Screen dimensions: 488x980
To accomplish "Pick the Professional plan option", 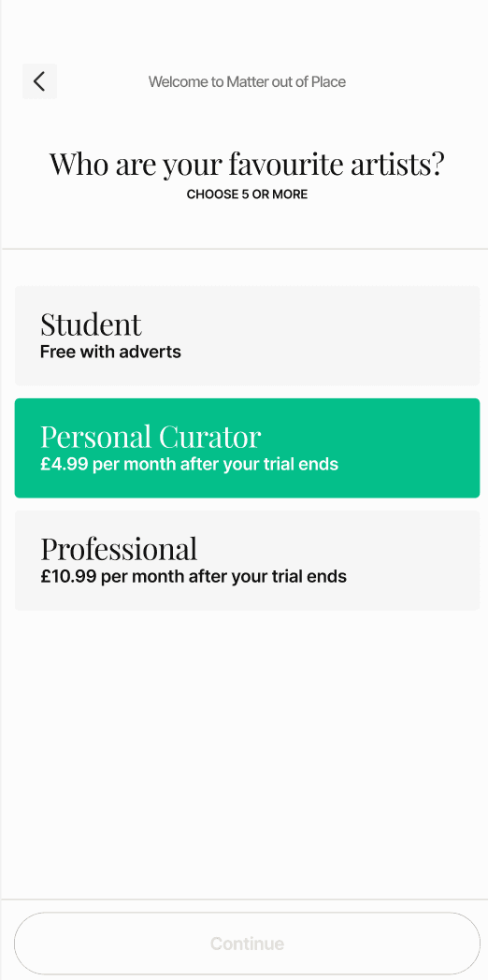I will click(x=247, y=561).
